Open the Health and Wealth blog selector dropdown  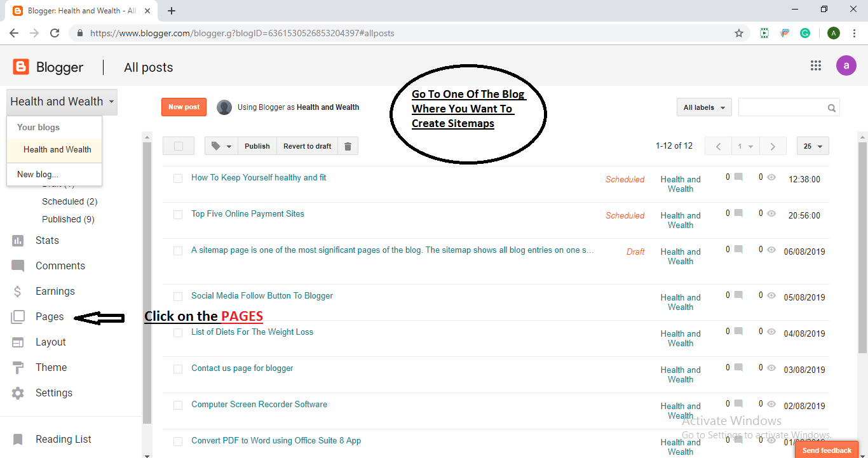(61, 102)
